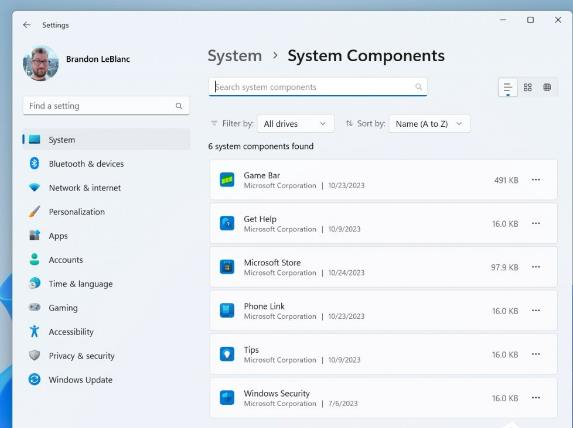Click the Game Bar app icon
Viewport: 573px width, 428px height.
pos(227,180)
